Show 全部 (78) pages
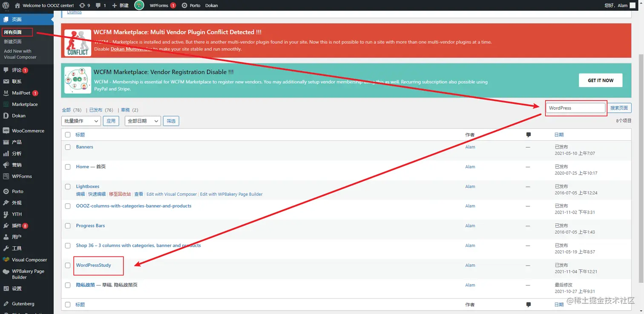Image resolution: width=644 pixels, height=314 pixels. [72, 110]
